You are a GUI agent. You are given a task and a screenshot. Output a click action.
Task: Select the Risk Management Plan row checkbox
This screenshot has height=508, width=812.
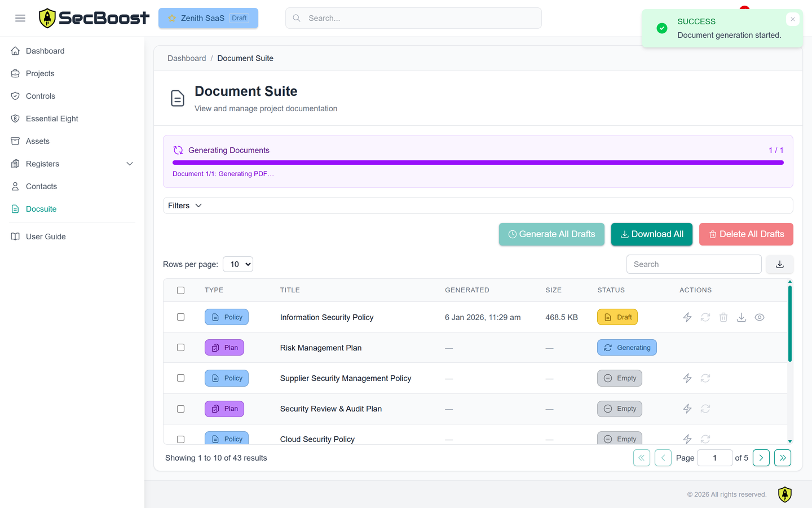180,348
